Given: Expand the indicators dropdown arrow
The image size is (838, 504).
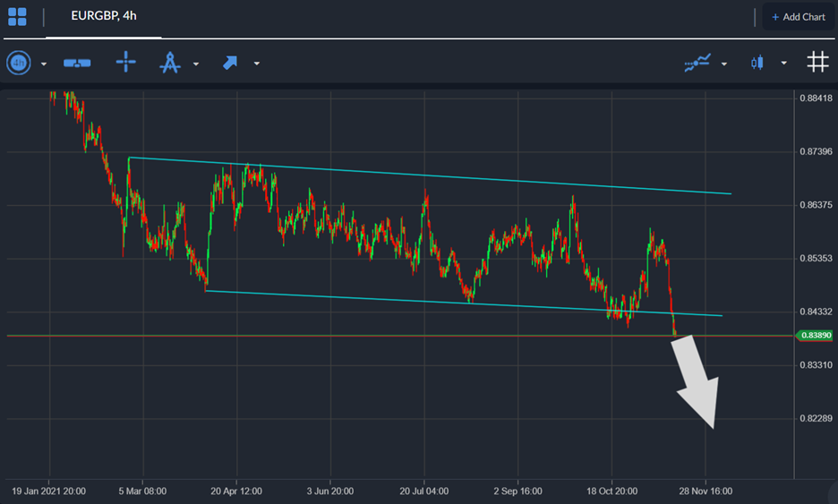Looking at the screenshot, I should (x=723, y=64).
